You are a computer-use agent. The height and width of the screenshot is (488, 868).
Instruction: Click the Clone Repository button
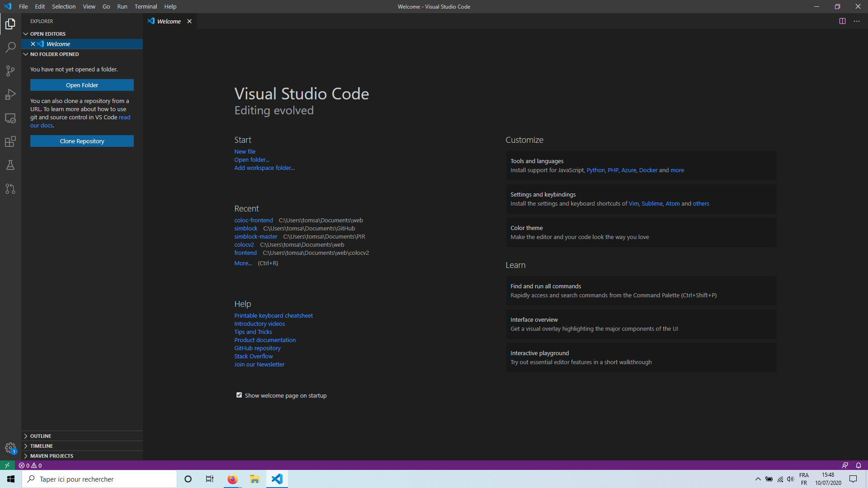point(82,141)
